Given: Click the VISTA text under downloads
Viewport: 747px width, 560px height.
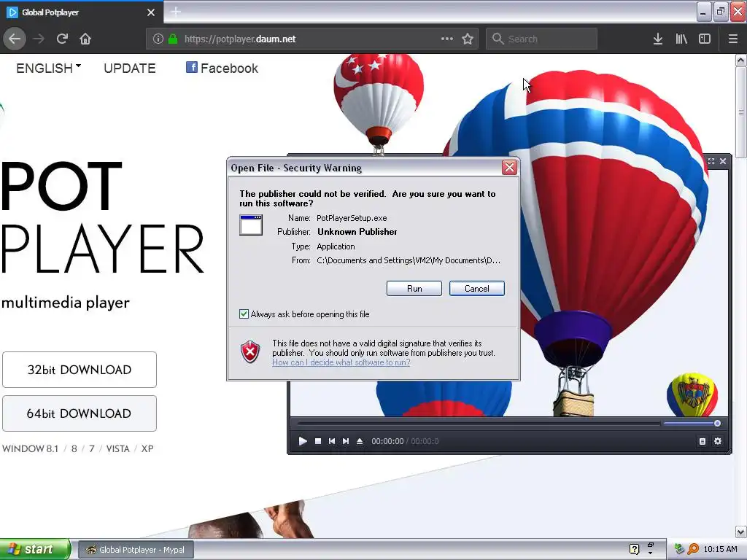Looking at the screenshot, I should 117,448.
